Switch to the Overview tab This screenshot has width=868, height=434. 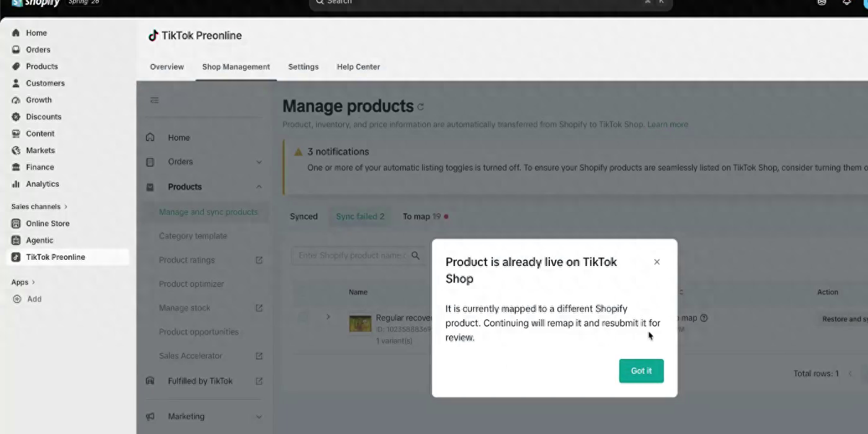pyautogui.click(x=167, y=67)
